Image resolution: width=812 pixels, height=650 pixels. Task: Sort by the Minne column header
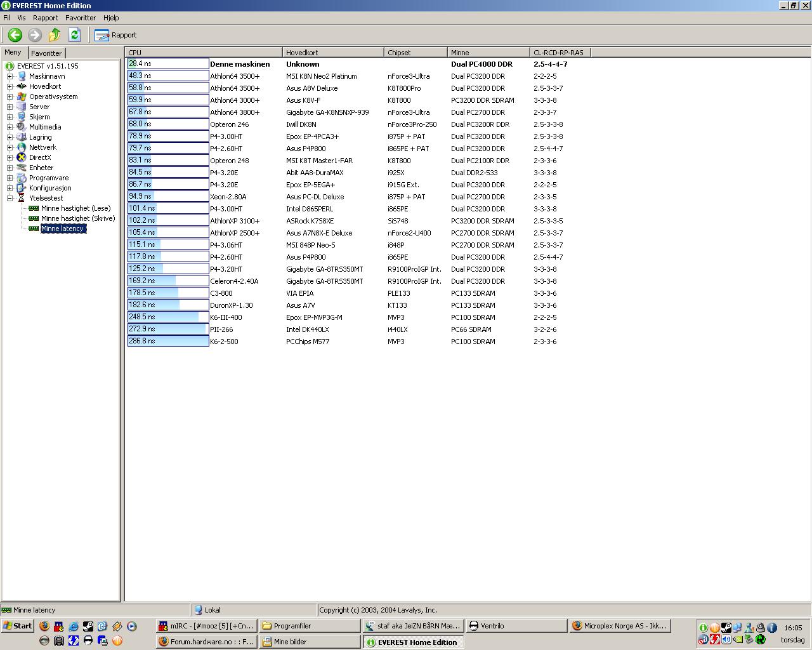488,53
